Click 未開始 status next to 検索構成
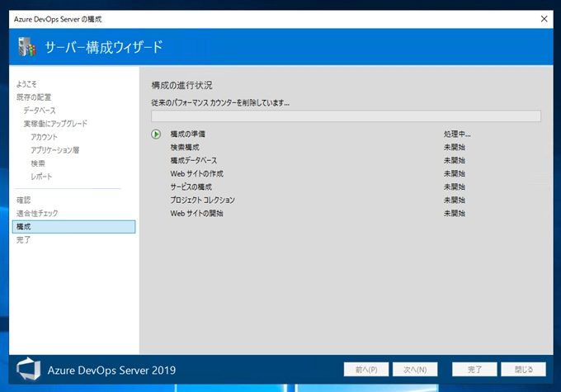This screenshot has height=392, width=561. point(455,148)
